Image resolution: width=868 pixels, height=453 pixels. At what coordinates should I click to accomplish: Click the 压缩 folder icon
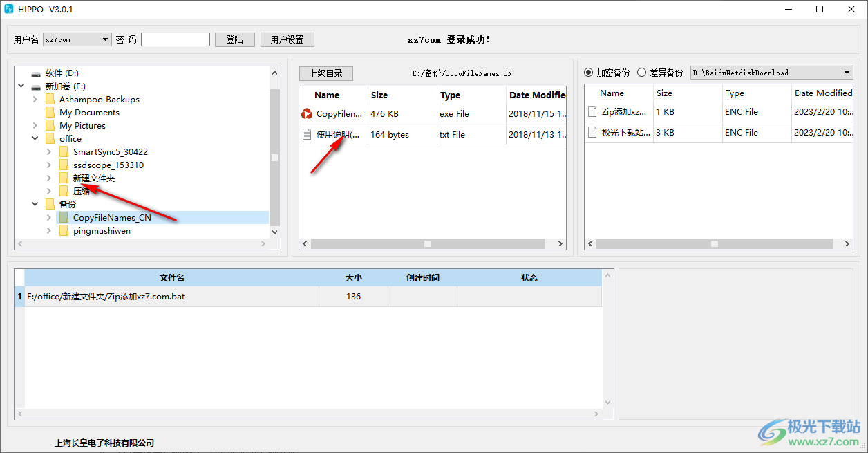(x=64, y=192)
